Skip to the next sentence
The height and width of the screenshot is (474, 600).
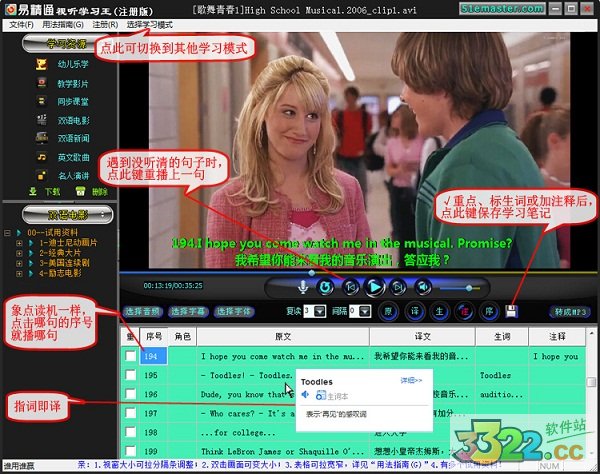pos(398,287)
